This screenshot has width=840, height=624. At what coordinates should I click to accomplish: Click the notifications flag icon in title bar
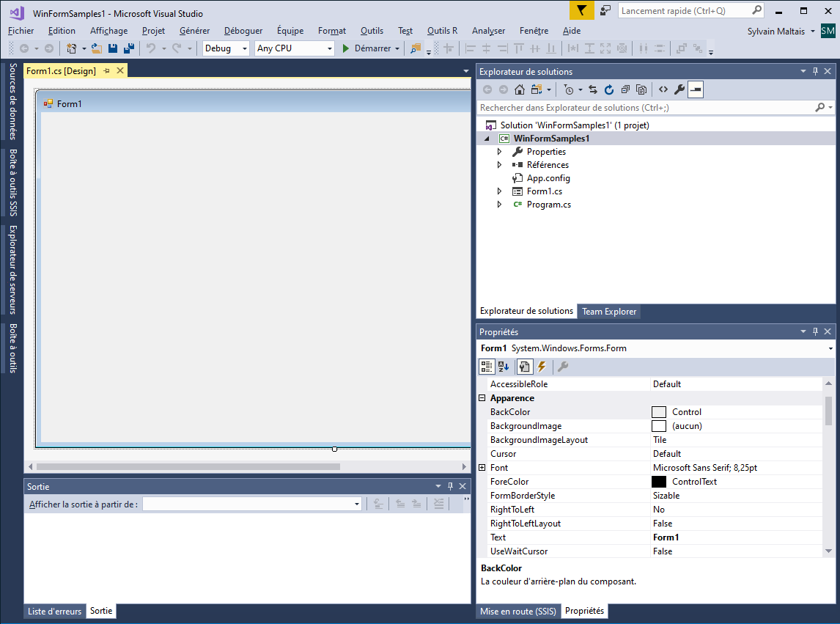(581, 11)
